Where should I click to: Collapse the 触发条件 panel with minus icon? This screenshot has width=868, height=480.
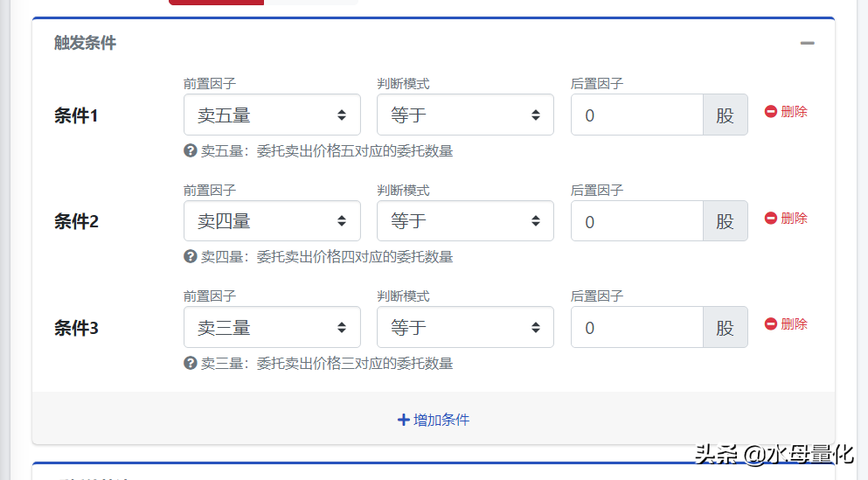coord(807,43)
